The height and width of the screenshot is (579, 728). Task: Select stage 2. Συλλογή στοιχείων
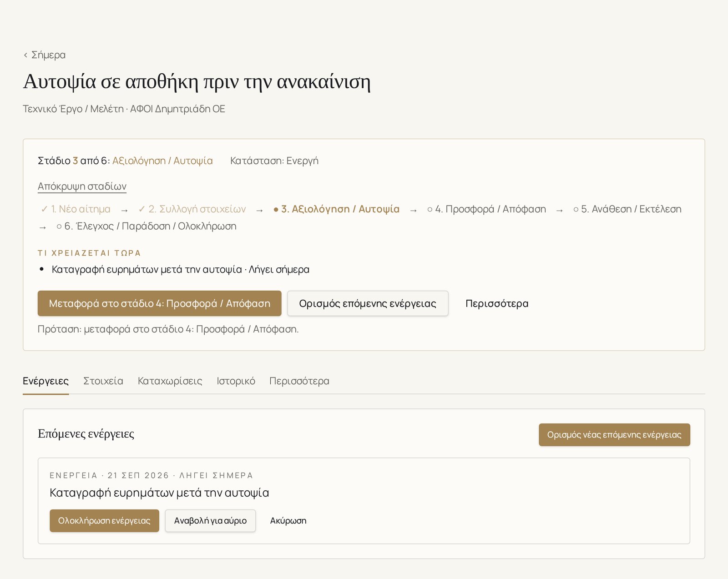coord(192,209)
